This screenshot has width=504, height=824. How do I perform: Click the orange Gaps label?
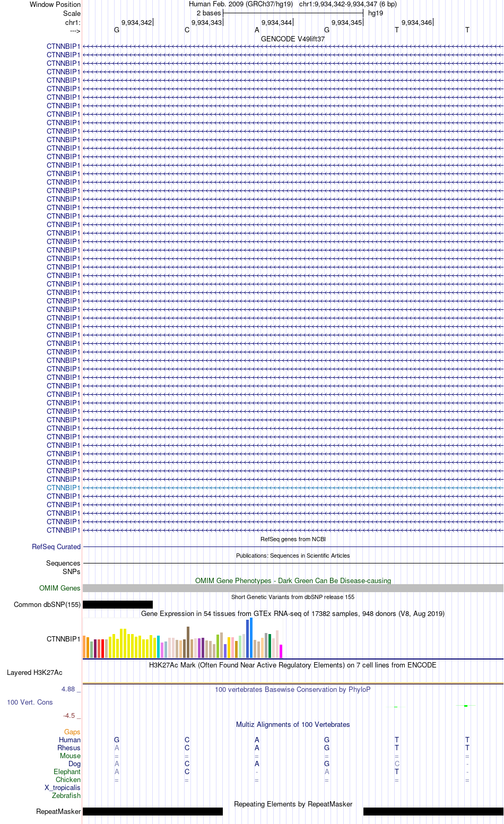[72, 732]
